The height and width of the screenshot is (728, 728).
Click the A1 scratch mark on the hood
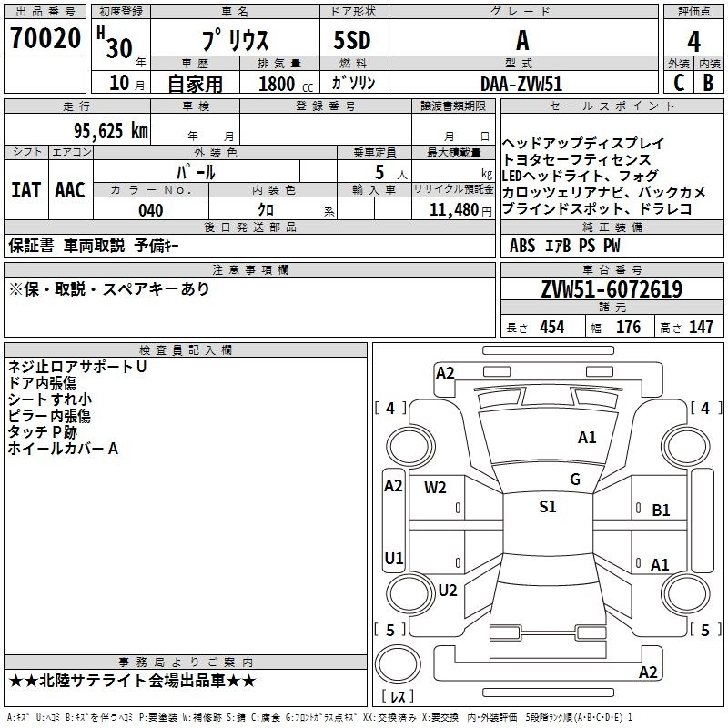click(587, 438)
